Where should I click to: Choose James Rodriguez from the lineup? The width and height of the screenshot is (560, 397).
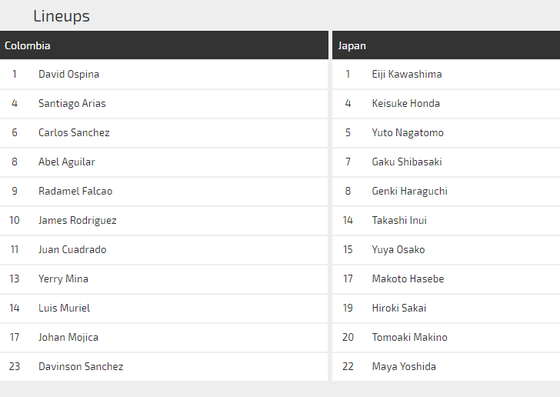[77, 221]
